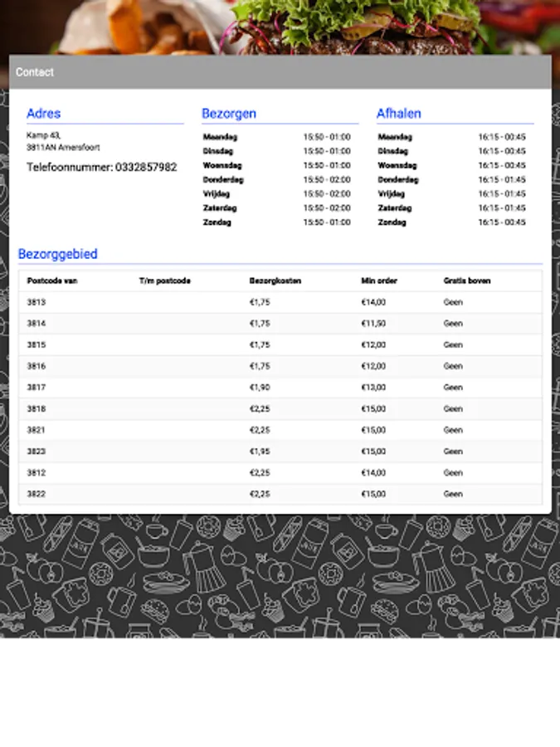Viewport: 560px width, 747px height.
Task: Click the €2,25 delivery cost for 3818
Action: coord(260,409)
